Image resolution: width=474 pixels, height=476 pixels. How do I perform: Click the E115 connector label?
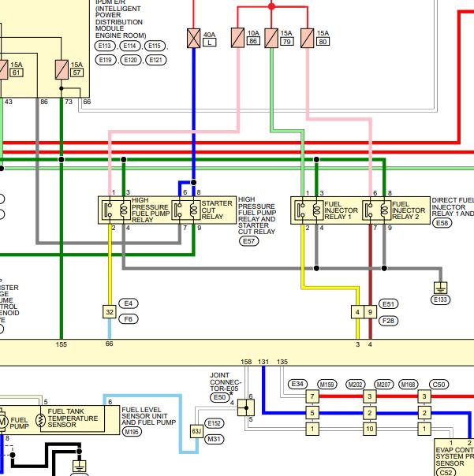(x=155, y=46)
